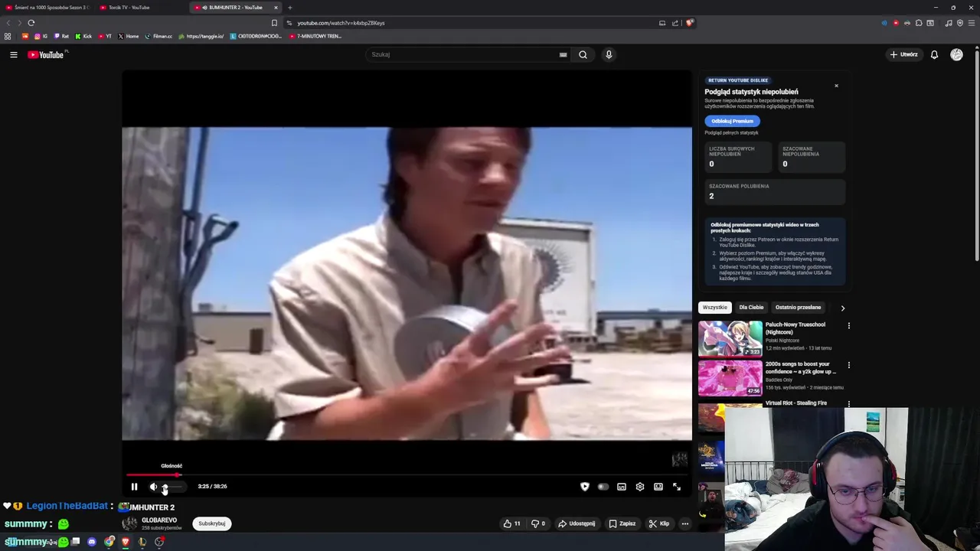Open the notifications bell
The image size is (980, 551).
pyautogui.click(x=934, y=54)
